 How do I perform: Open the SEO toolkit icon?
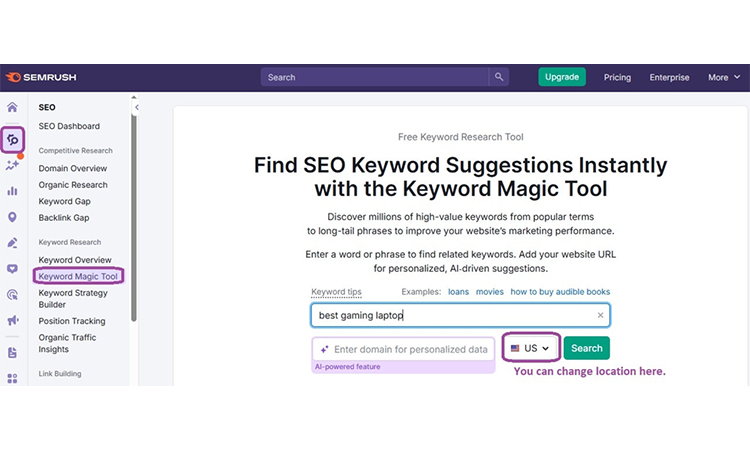pos(13,140)
